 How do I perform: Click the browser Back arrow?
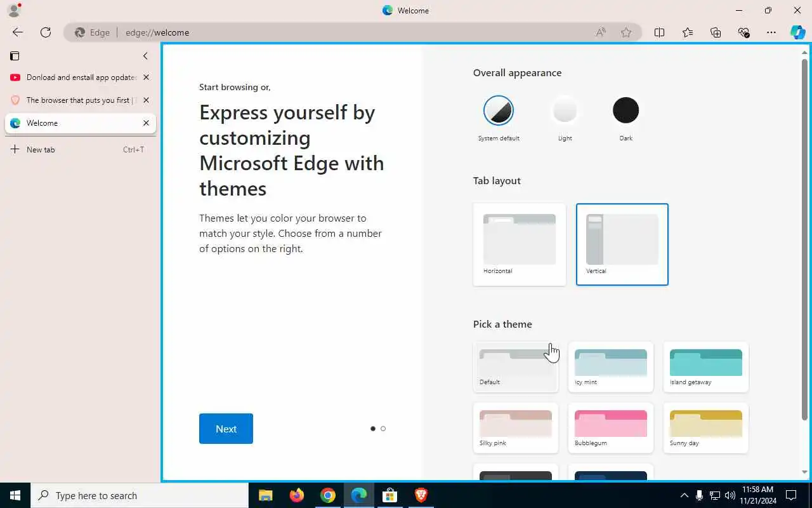(x=17, y=32)
